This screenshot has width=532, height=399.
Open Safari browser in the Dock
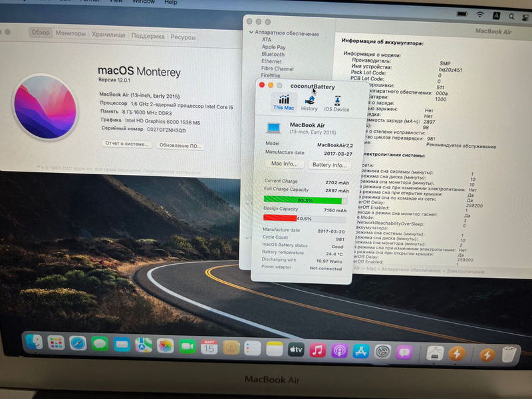[78, 343]
